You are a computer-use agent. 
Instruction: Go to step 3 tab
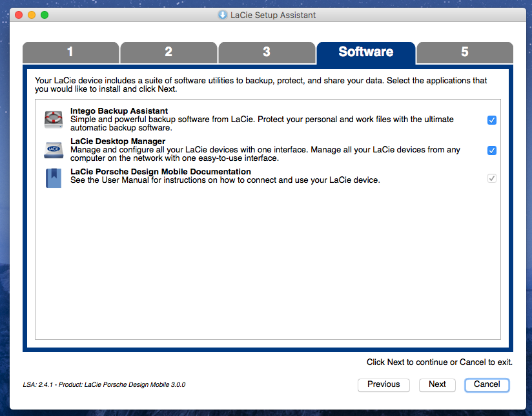click(267, 52)
